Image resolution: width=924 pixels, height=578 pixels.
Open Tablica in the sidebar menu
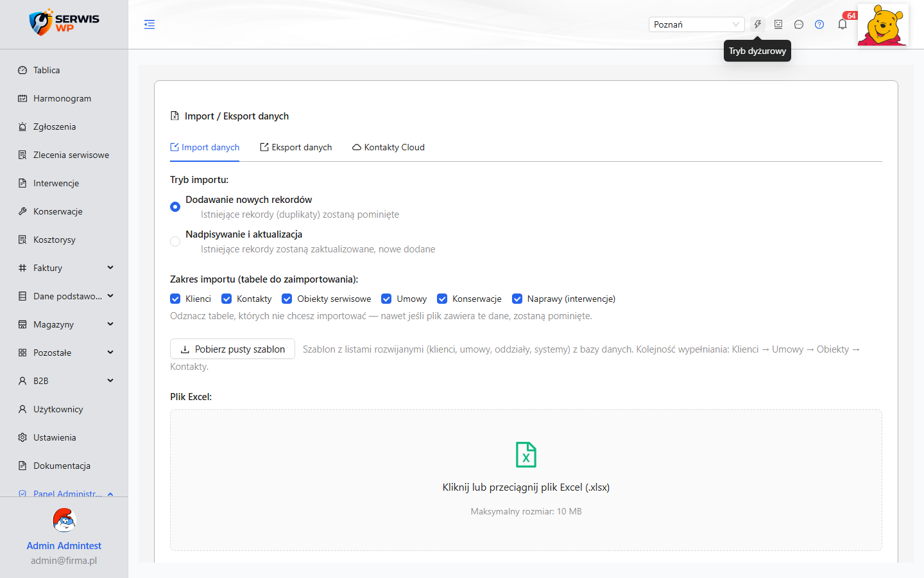coord(64,70)
